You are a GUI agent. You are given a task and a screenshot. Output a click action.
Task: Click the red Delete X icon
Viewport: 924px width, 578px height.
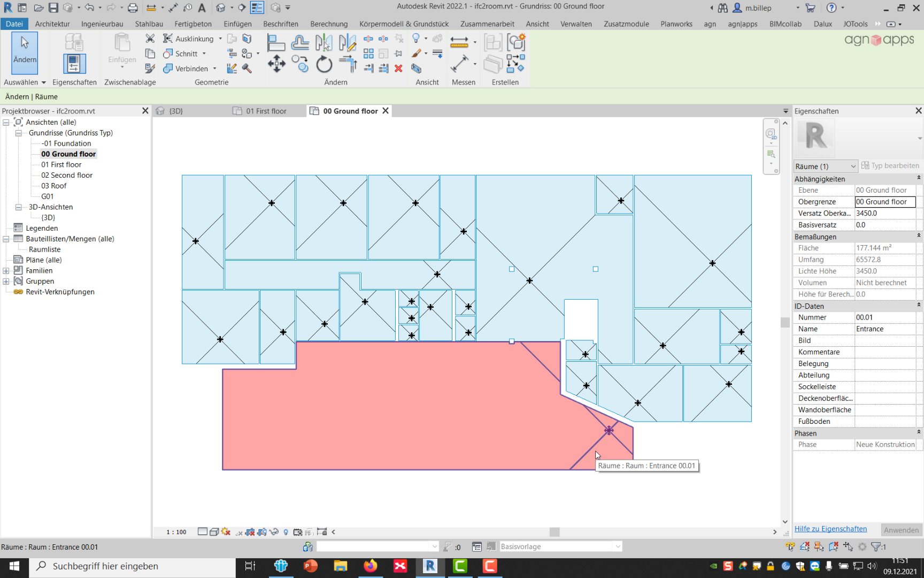tap(398, 69)
